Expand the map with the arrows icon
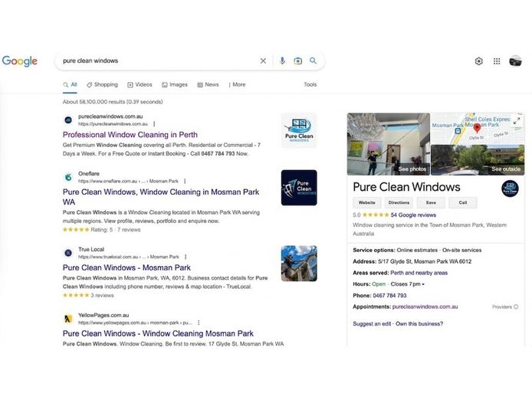532x400 pixels. (517, 121)
